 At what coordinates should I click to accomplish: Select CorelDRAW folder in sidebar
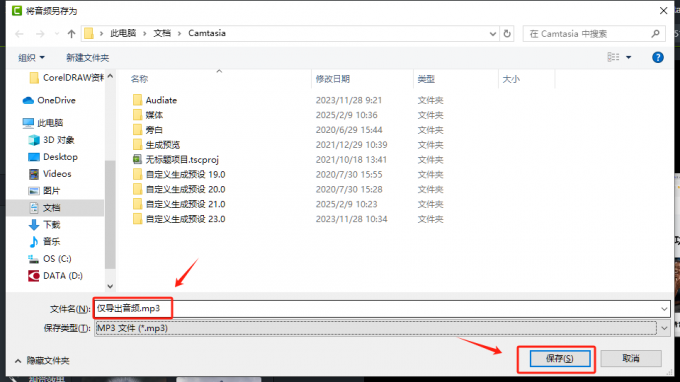point(67,78)
